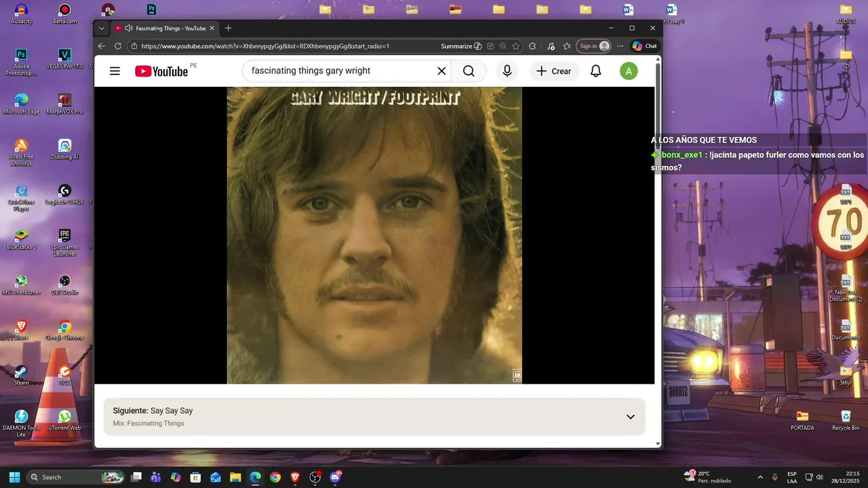This screenshot has height=488, width=868.
Task: Open File Explorer from the taskbar
Action: 235,477
